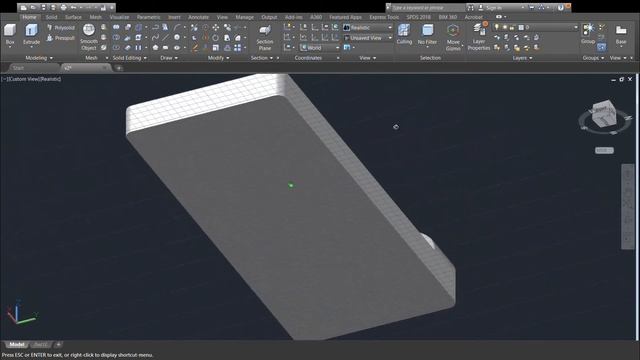
Task: Open the Section Plane tool
Action: (265, 38)
